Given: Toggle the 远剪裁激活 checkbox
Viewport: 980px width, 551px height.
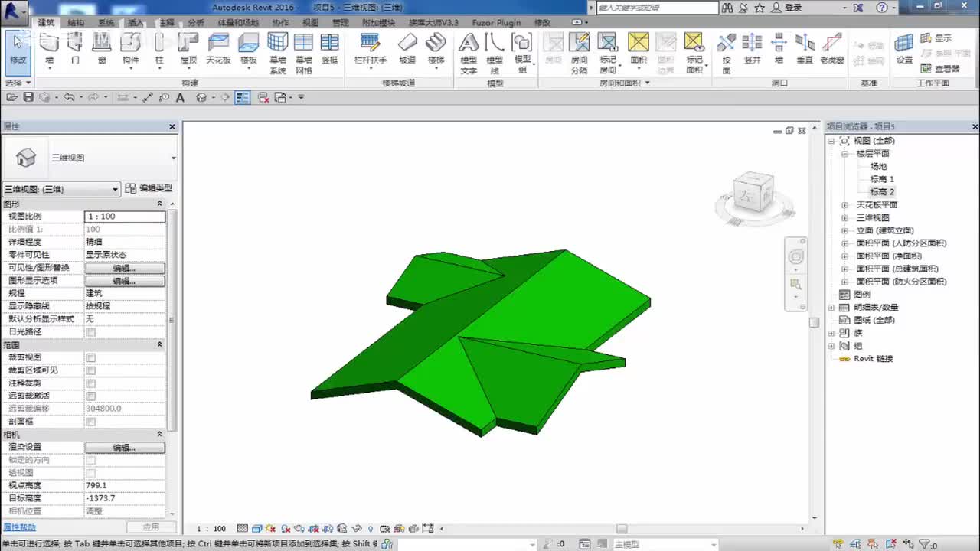Looking at the screenshot, I should pyautogui.click(x=91, y=396).
